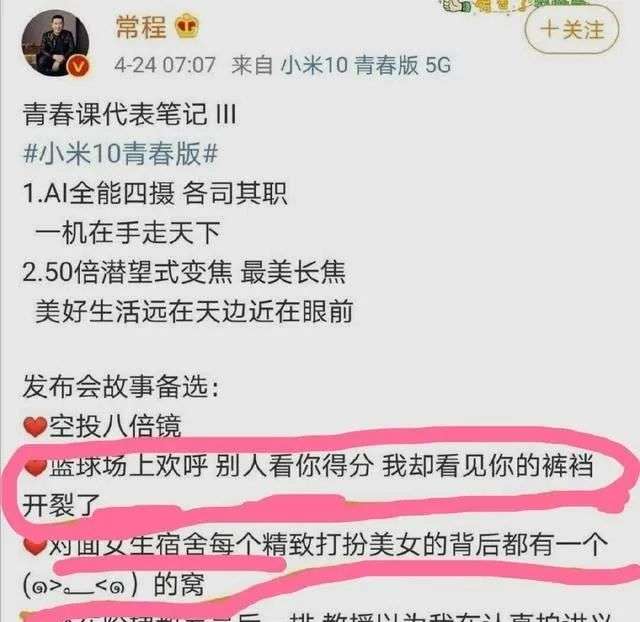Click the red heart before 空投八倍镜
The height and width of the screenshot is (622, 640).
(35, 427)
